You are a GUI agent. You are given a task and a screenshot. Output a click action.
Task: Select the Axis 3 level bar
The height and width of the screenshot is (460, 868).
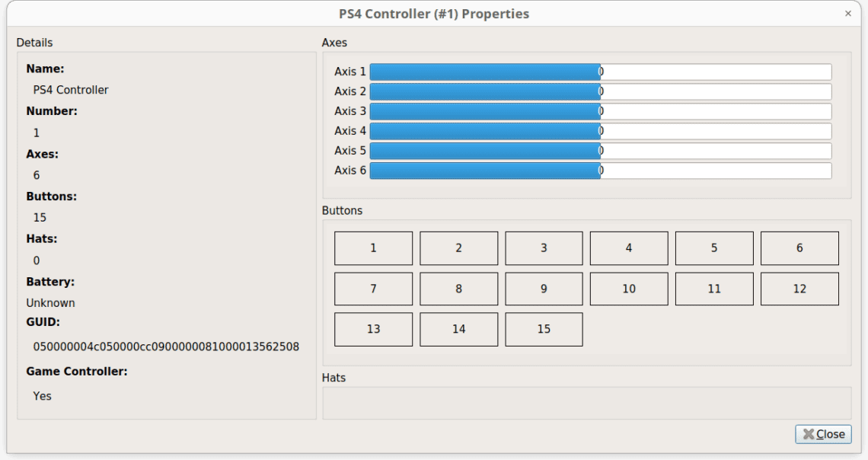click(x=600, y=111)
